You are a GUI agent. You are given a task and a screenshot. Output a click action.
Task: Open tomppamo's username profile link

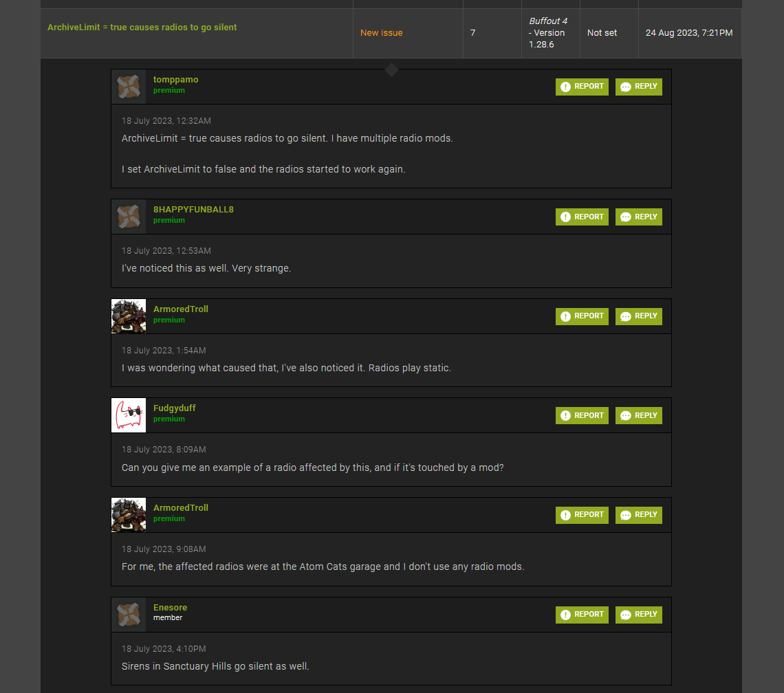pyautogui.click(x=175, y=80)
